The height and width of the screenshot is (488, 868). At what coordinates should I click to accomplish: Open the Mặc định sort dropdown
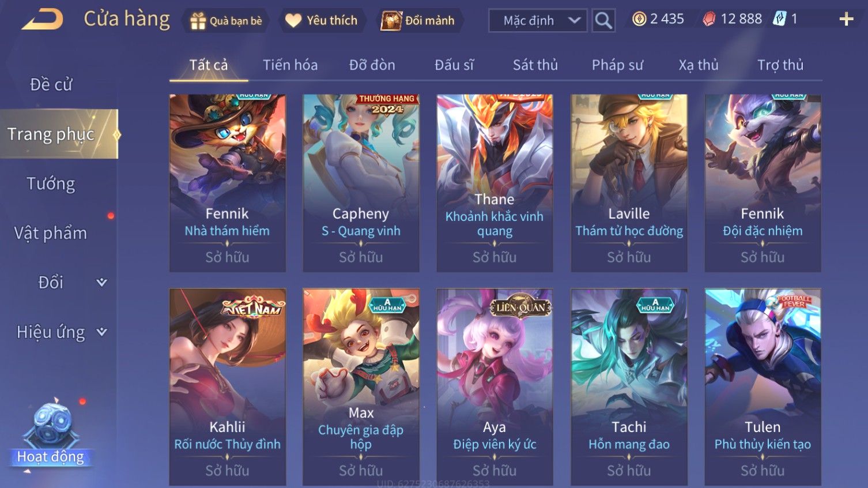(538, 21)
